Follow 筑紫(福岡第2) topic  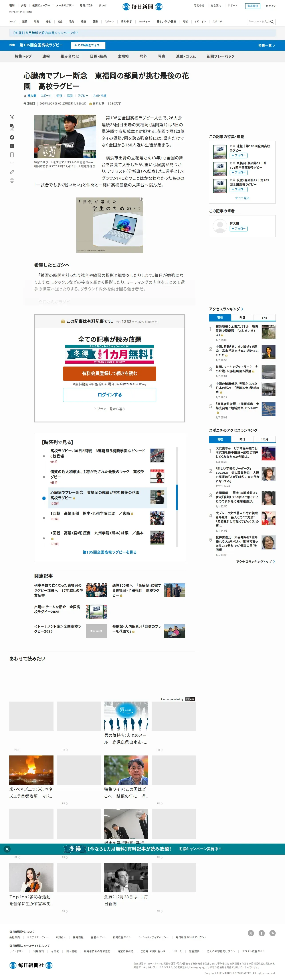click(239, 189)
